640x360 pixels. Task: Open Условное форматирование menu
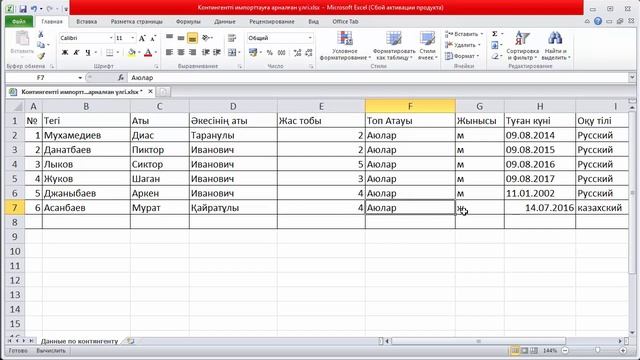click(345, 46)
